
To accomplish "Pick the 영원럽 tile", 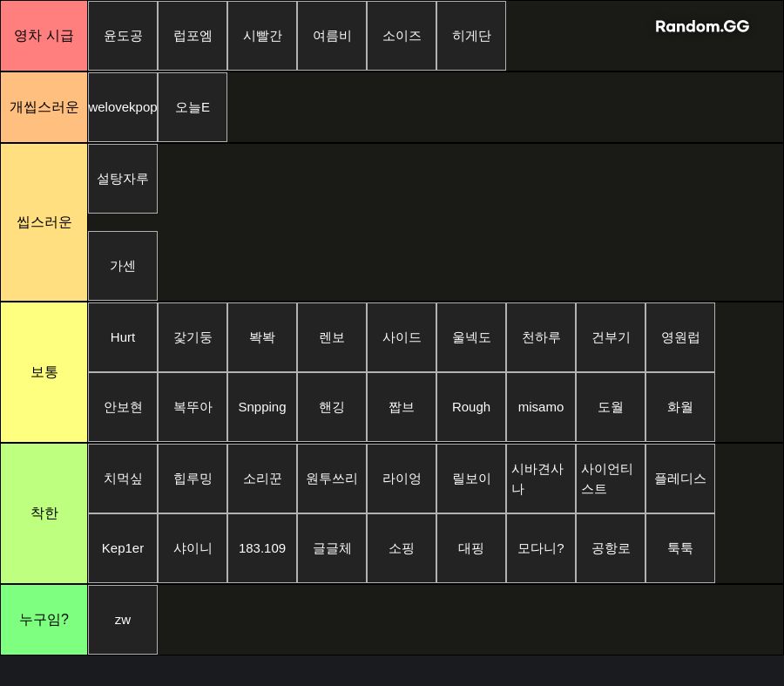I will coord(680,337).
